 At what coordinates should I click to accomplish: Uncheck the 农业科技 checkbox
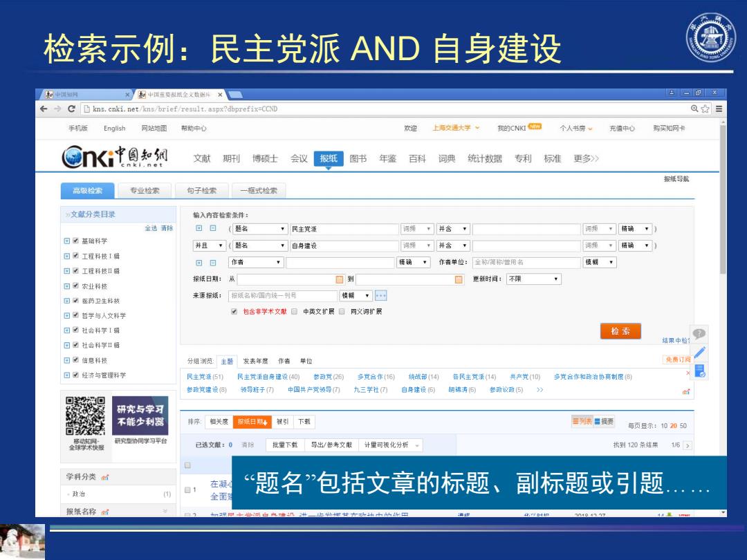click(x=75, y=286)
